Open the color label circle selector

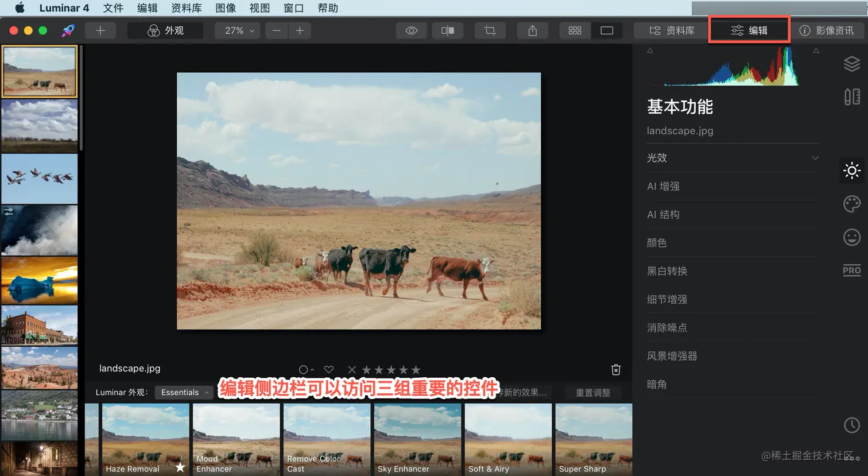point(306,370)
